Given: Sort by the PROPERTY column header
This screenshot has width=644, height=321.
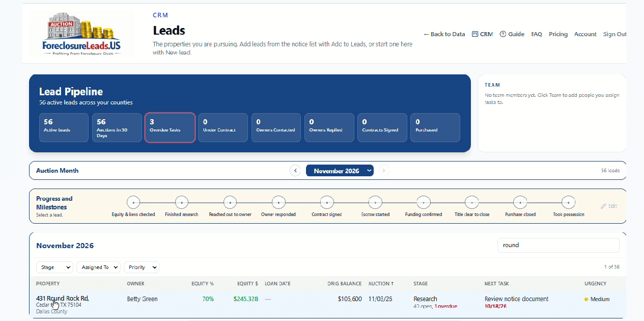Looking at the screenshot, I should (48, 284).
